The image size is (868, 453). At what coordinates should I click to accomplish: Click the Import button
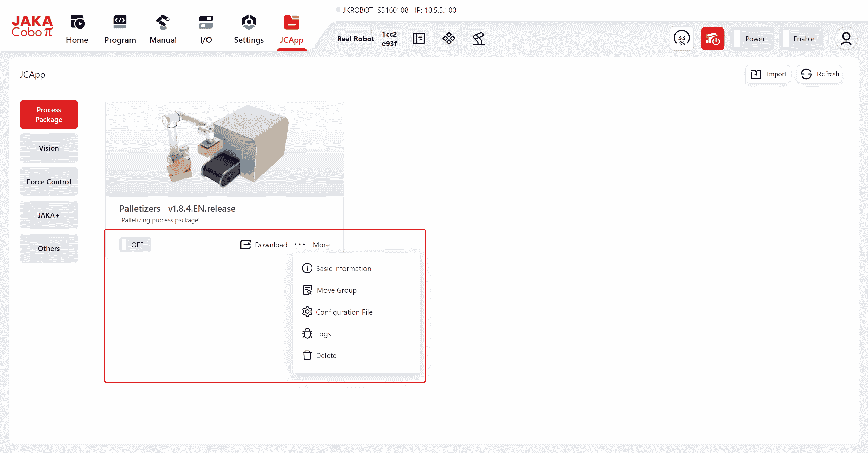coord(768,74)
